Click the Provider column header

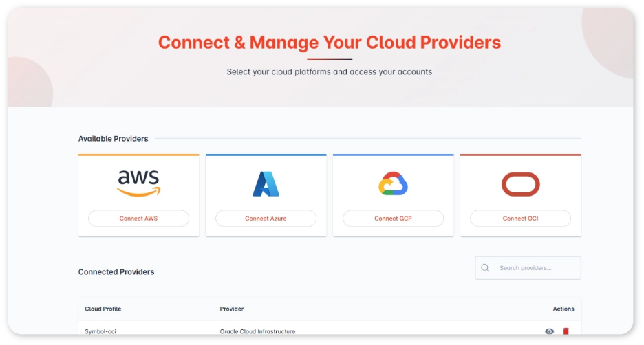(232, 309)
